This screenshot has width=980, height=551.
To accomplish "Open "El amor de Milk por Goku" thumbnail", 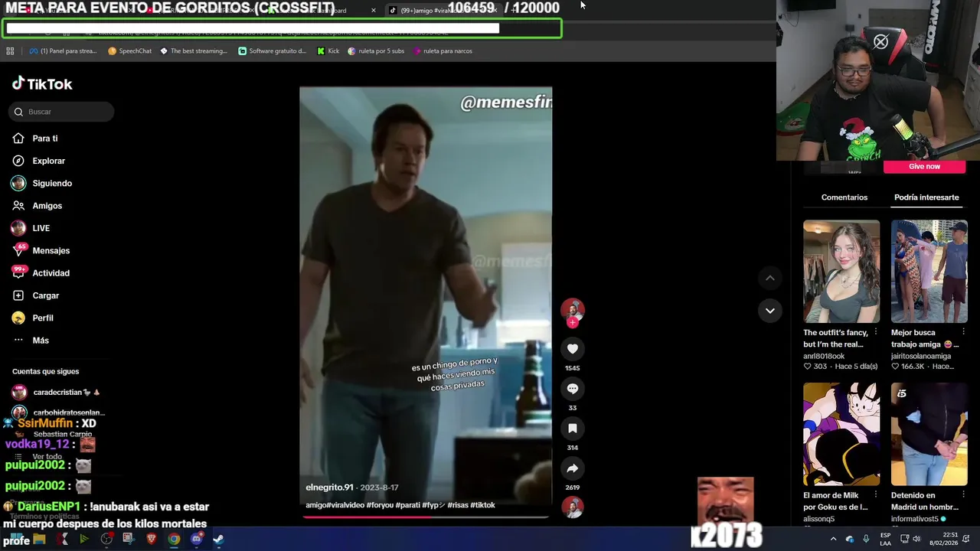I will [x=841, y=434].
